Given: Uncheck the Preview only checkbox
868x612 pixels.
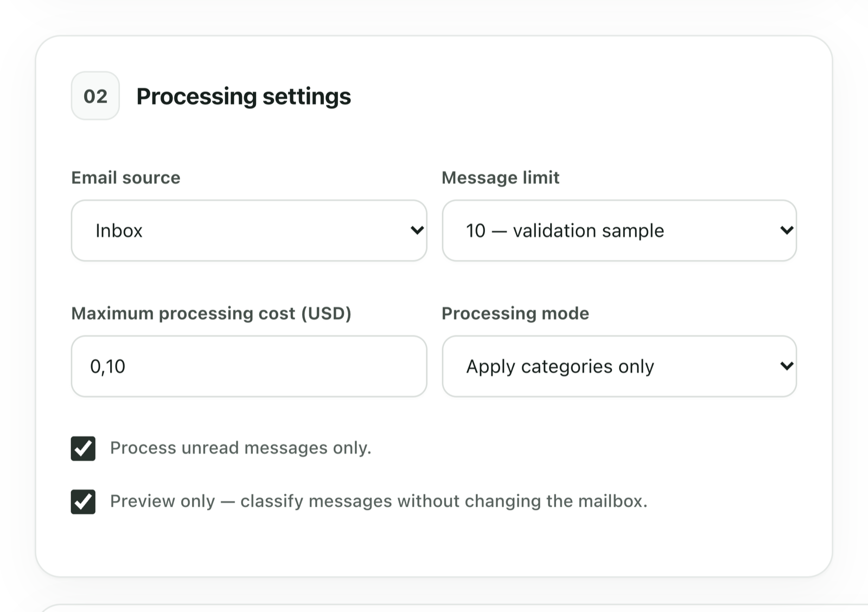Looking at the screenshot, I should point(83,501).
